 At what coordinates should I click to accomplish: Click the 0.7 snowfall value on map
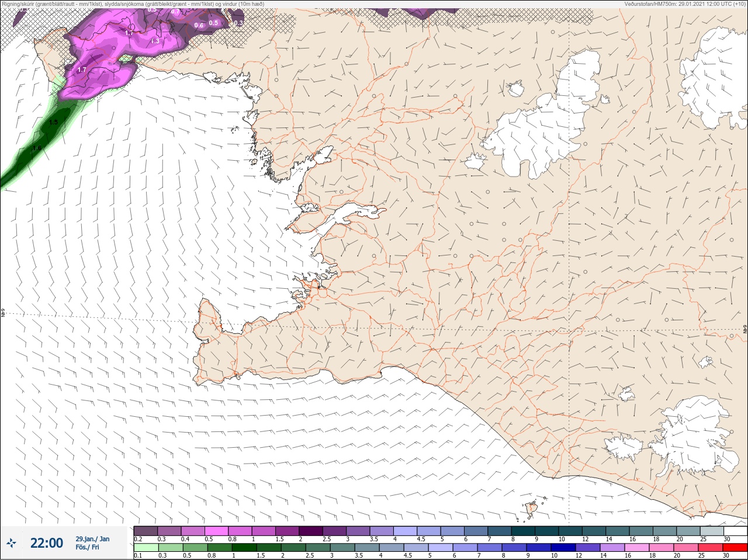point(175,11)
